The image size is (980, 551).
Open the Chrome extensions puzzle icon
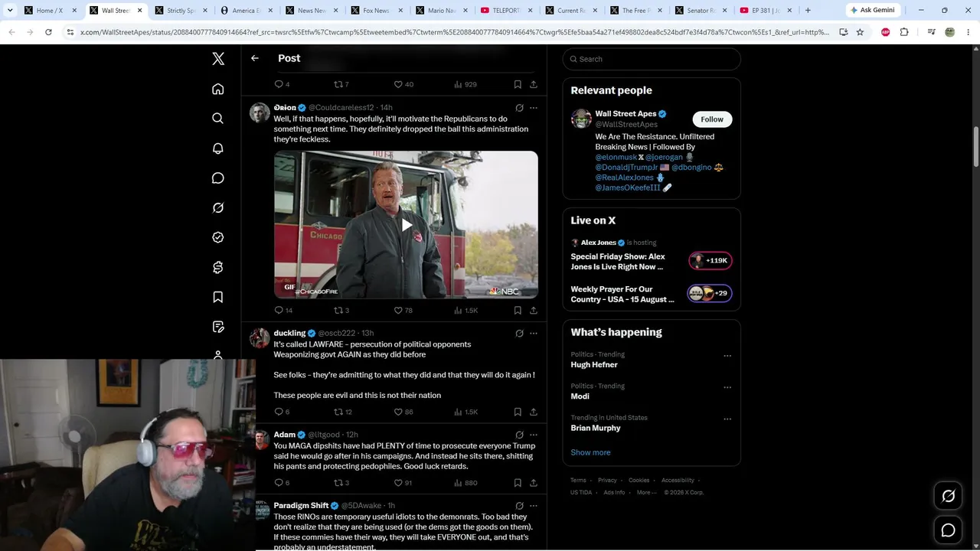[904, 32]
